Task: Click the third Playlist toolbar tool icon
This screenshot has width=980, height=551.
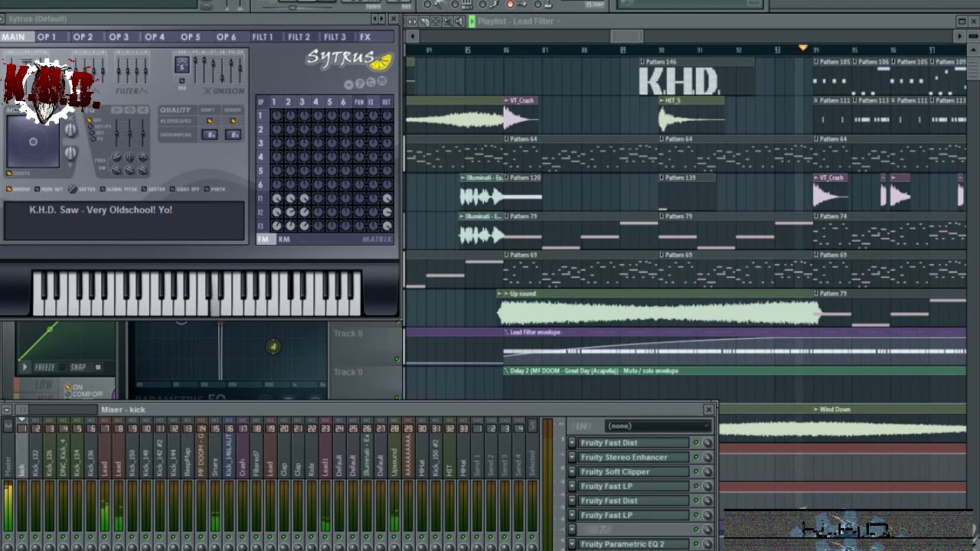Action: pyautogui.click(x=437, y=21)
